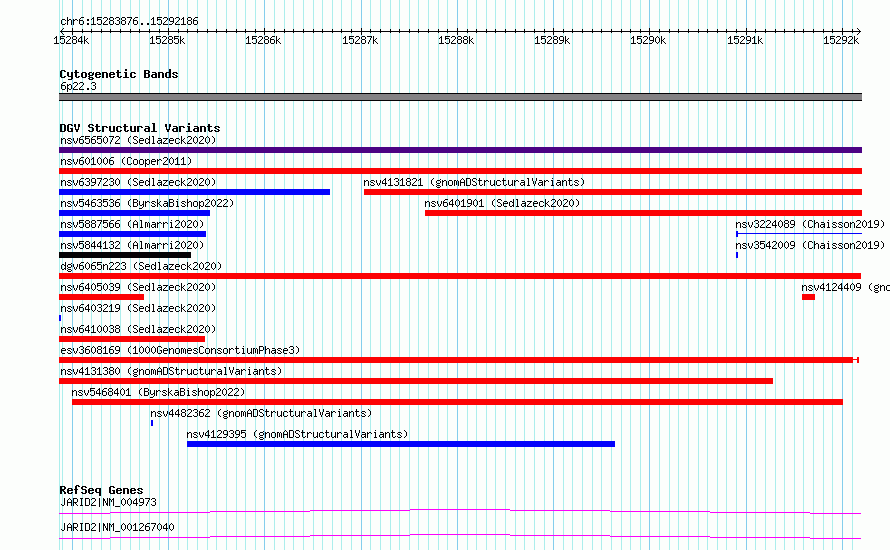Select the red nsv4131821 variant bar
This screenshot has height=550, width=890.
click(613, 192)
